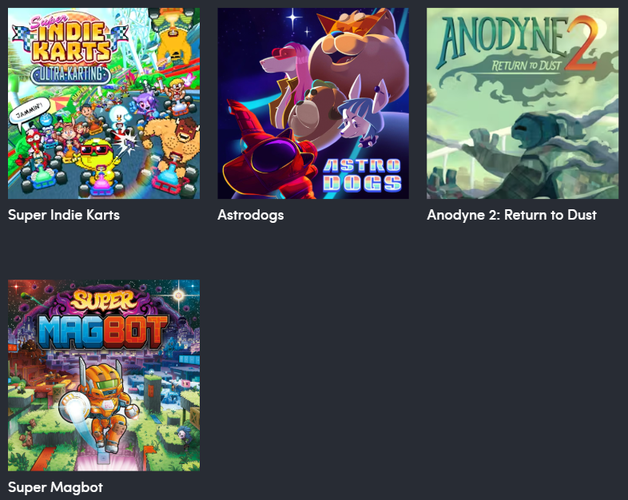Image resolution: width=628 pixels, height=500 pixels.
Task: Click the "Super Indie Karts" title link
Action: pyautogui.click(x=64, y=215)
